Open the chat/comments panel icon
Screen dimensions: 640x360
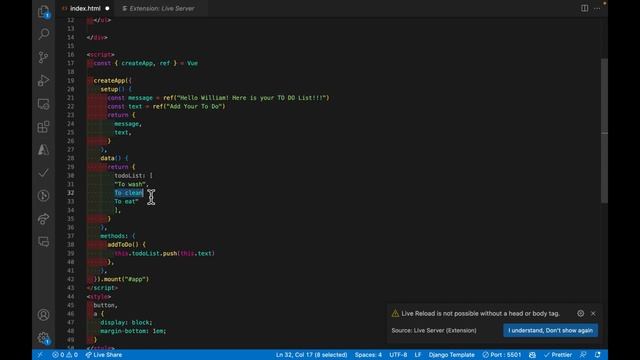[43, 242]
